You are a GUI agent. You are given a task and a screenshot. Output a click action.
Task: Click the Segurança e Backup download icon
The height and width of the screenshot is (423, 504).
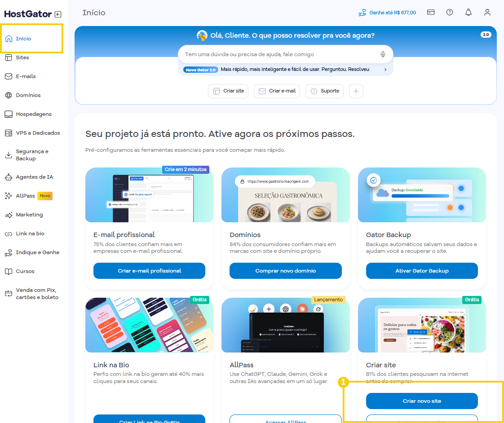[x=9, y=155]
